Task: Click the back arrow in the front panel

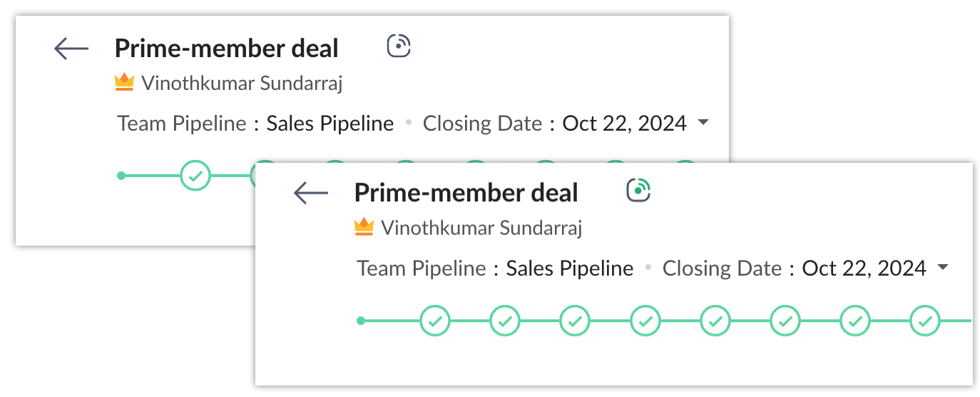Action: tap(311, 193)
